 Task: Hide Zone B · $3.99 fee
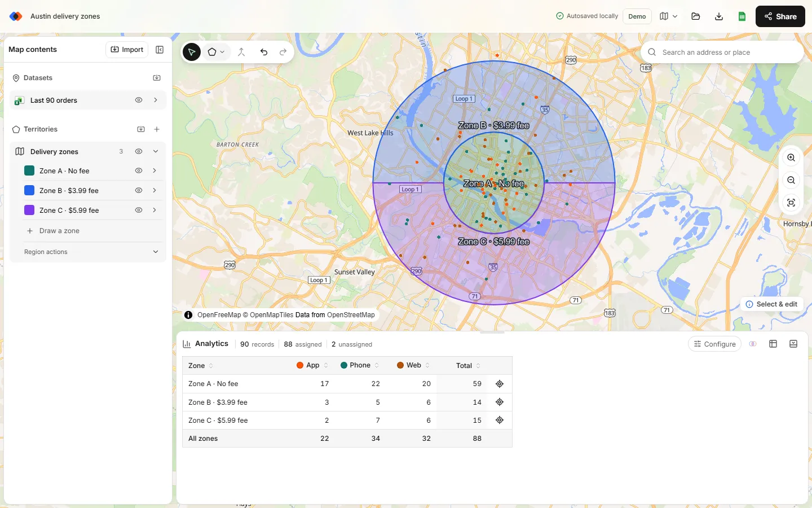point(139,190)
